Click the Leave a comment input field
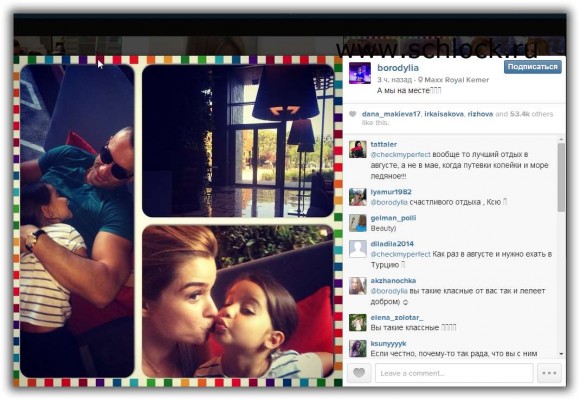 [454, 373]
